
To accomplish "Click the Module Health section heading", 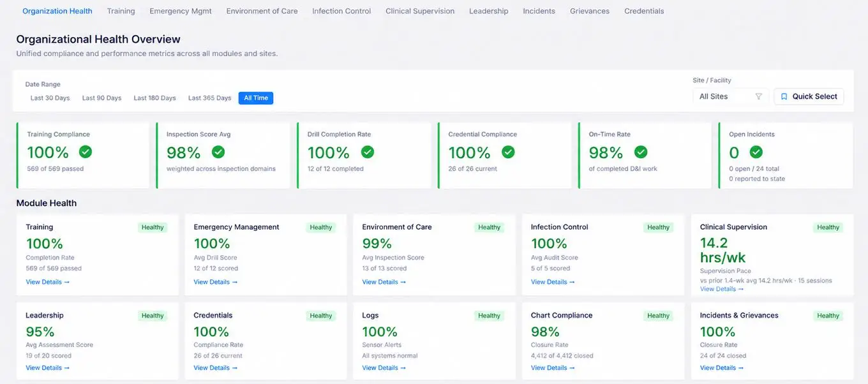I will [47, 203].
